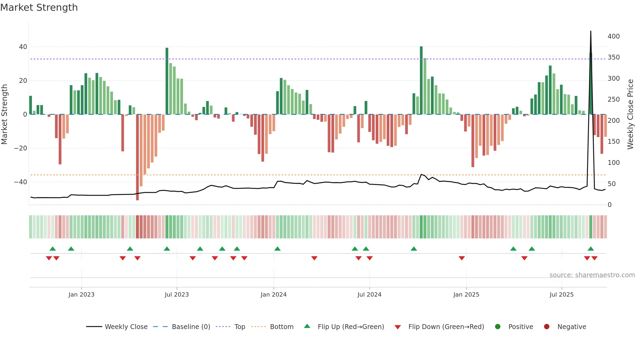Click the Jan 2024 axis label
644x362 pixels.
[x=274, y=294]
